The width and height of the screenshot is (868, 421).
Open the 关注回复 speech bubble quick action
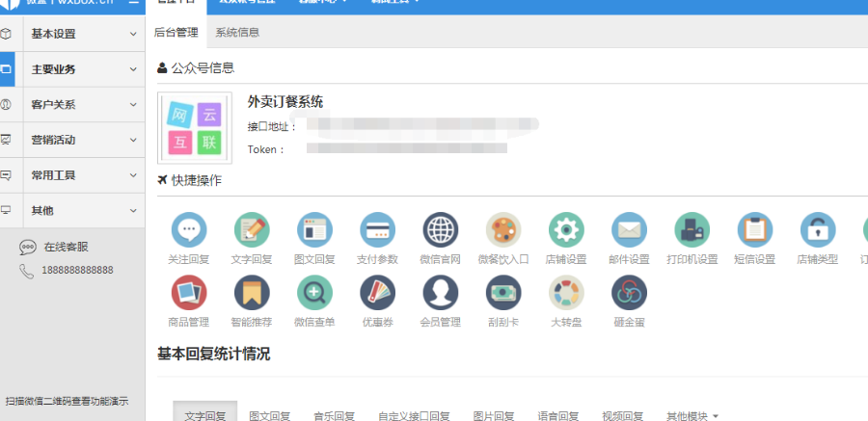click(189, 229)
